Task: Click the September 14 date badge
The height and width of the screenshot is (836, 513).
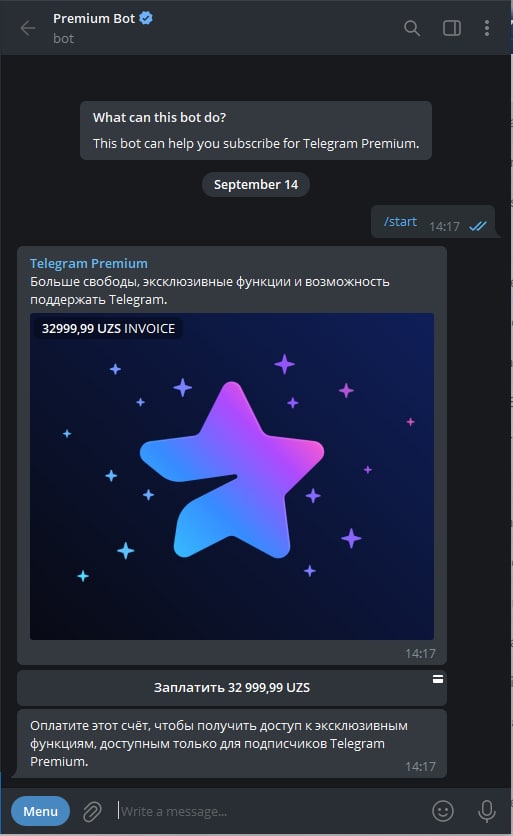Action: [x=256, y=184]
